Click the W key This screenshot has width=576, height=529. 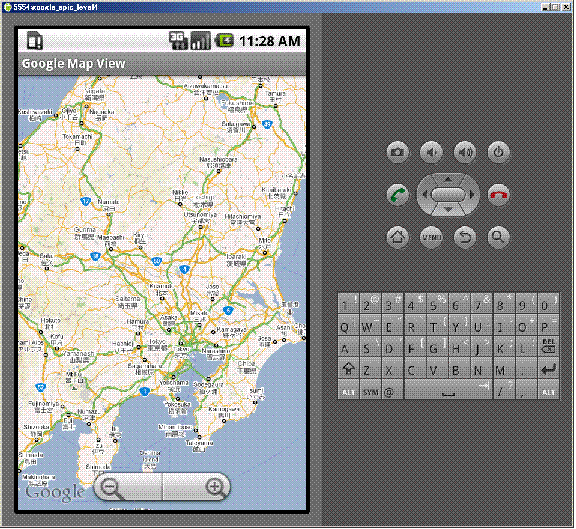tap(371, 325)
